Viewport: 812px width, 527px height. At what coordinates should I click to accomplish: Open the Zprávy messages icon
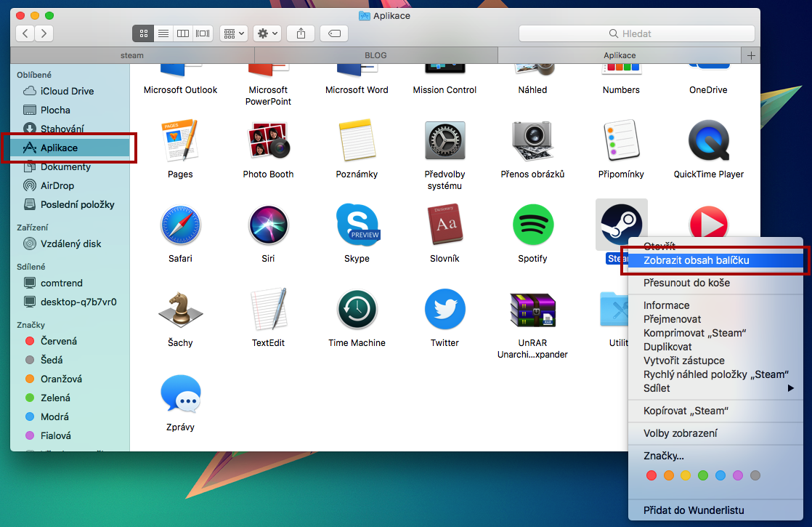tap(180, 395)
